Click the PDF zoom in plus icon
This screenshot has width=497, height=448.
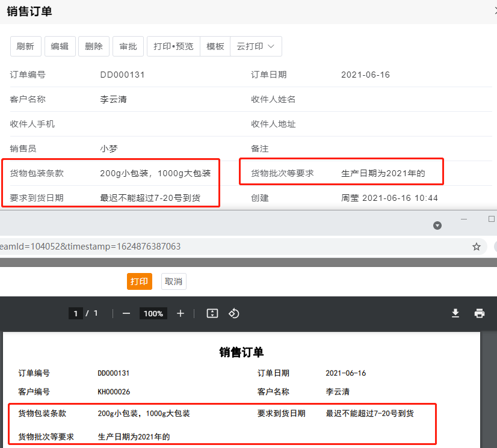[181, 313]
